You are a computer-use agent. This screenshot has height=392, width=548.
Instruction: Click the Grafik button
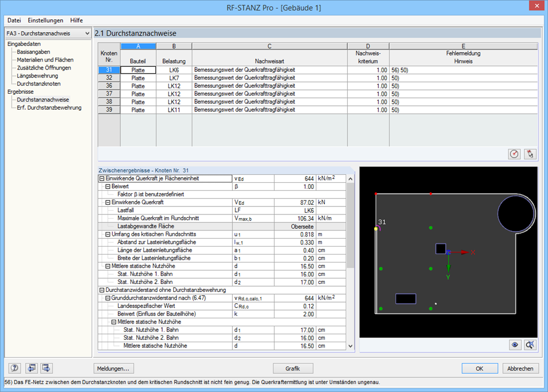[293, 368]
